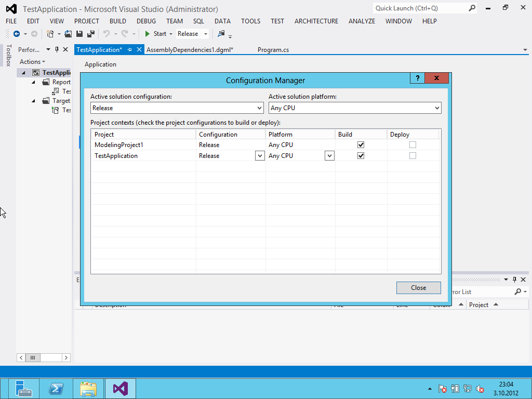
Task: Open the PowerShell taskbar icon
Action: [x=56, y=389]
